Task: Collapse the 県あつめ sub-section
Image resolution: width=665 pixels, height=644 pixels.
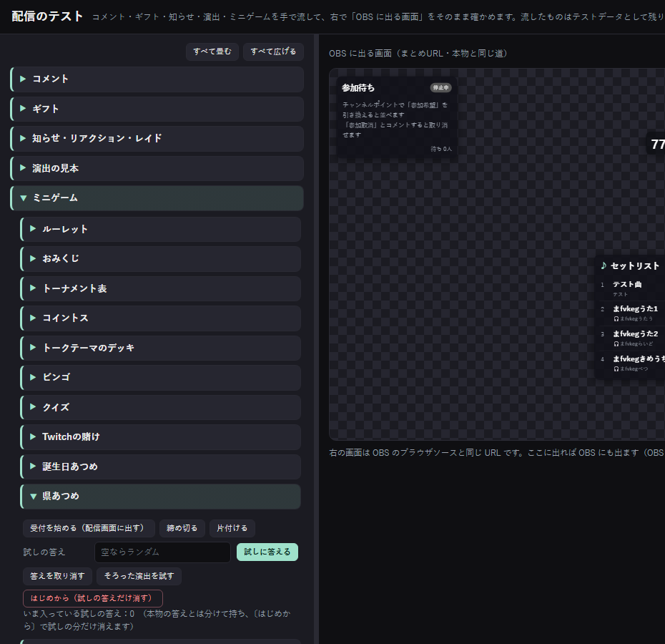Action: pos(161,497)
